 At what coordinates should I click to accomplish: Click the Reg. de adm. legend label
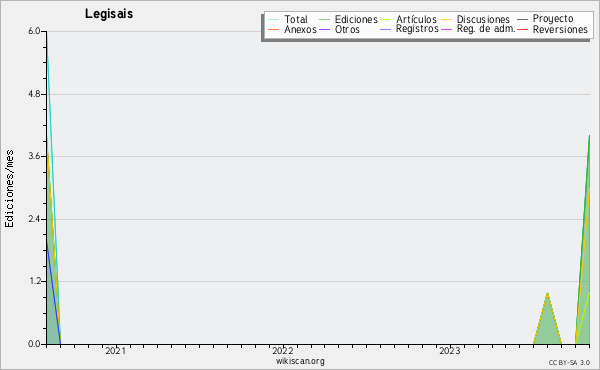click(486, 29)
